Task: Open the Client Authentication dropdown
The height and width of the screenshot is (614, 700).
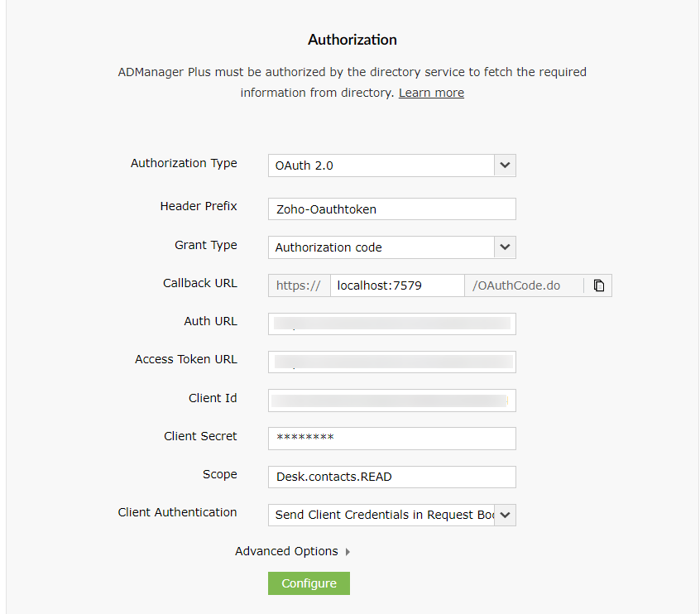Action: 391,515
